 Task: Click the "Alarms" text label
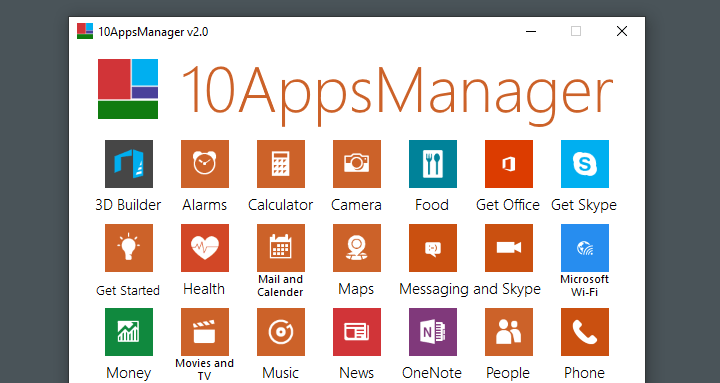[x=204, y=205]
